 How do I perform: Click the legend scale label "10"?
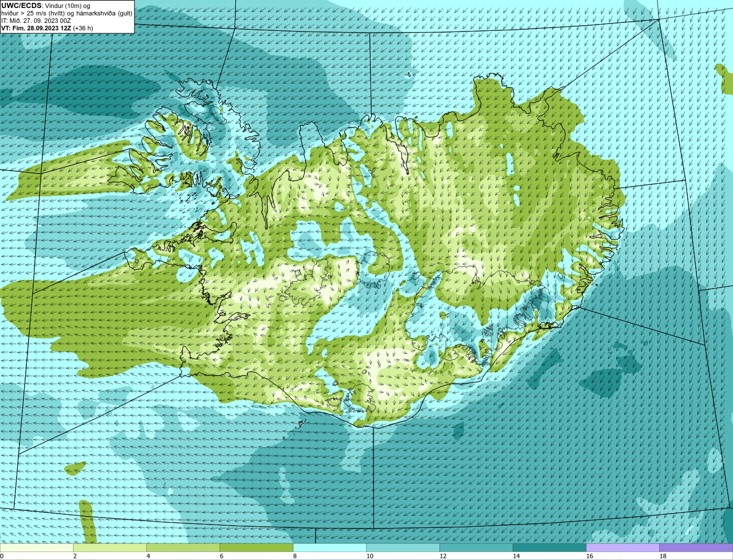370,556
